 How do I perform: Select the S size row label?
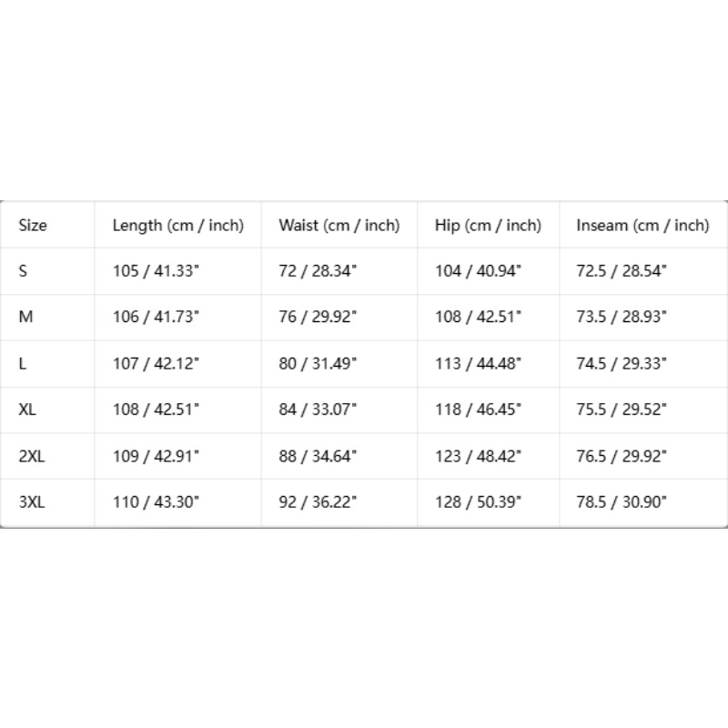23,270
